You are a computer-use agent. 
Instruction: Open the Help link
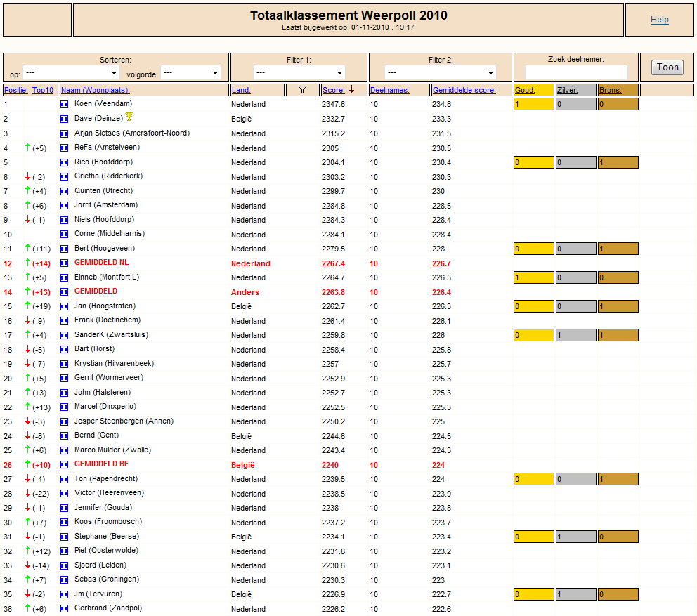(659, 20)
